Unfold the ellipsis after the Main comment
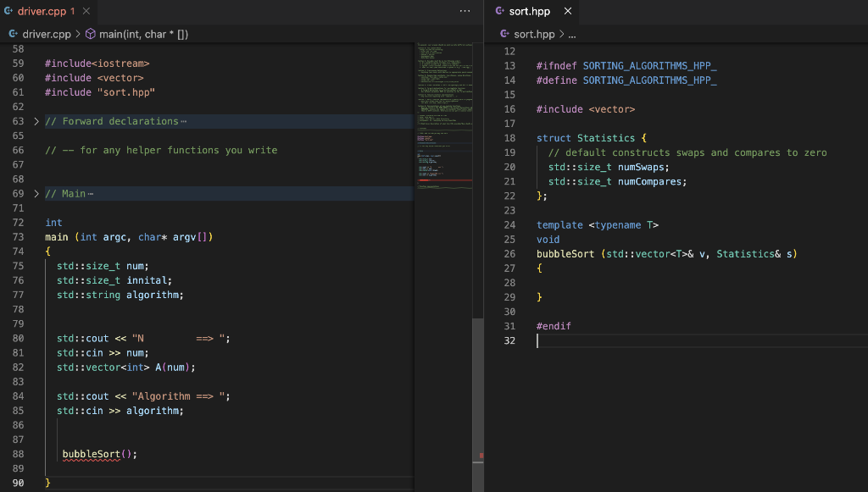Image resolution: width=868 pixels, height=492 pixels. coord(91,194)
